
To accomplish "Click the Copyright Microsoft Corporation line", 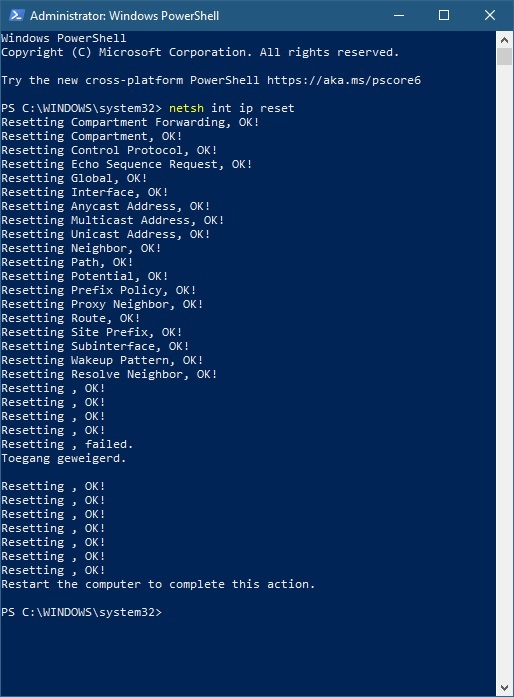I will [200, 52].
